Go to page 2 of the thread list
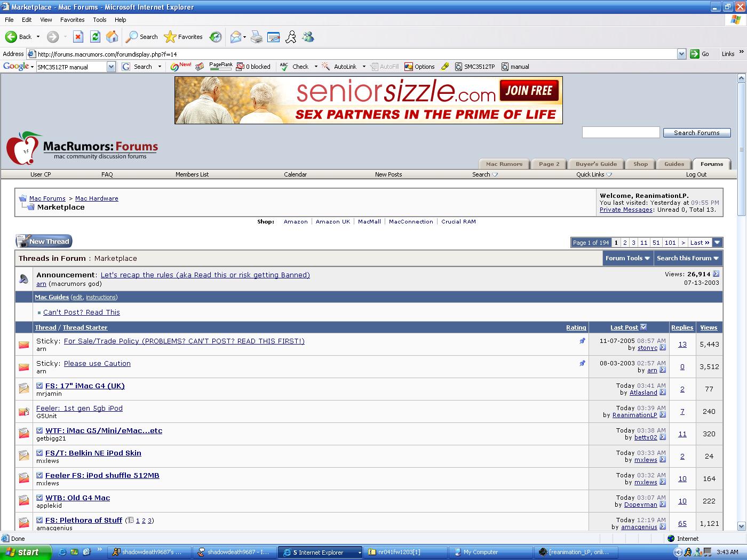Image resolution: width=747 pixels, height=560 pixels. [625, 243]
